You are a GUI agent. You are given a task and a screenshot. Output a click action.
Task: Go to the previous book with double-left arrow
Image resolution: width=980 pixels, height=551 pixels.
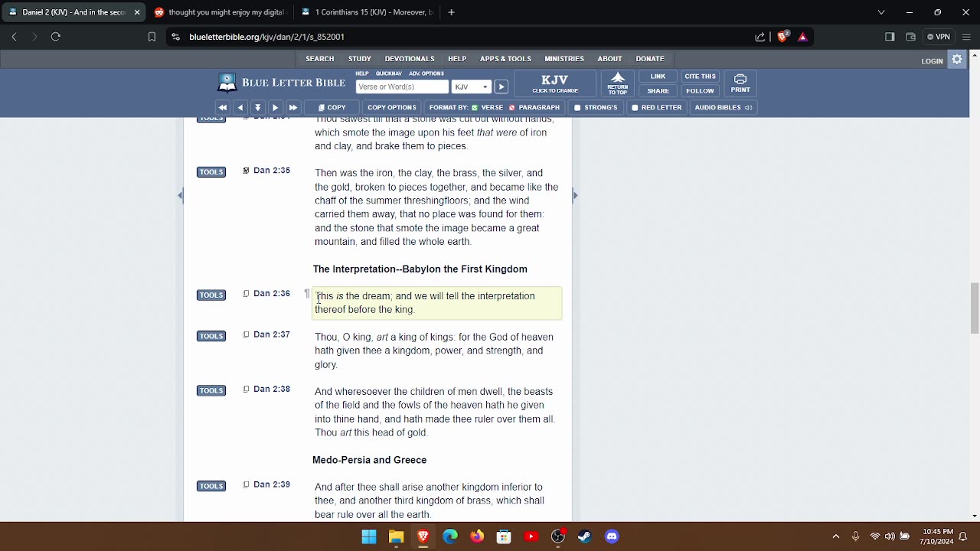223,108
